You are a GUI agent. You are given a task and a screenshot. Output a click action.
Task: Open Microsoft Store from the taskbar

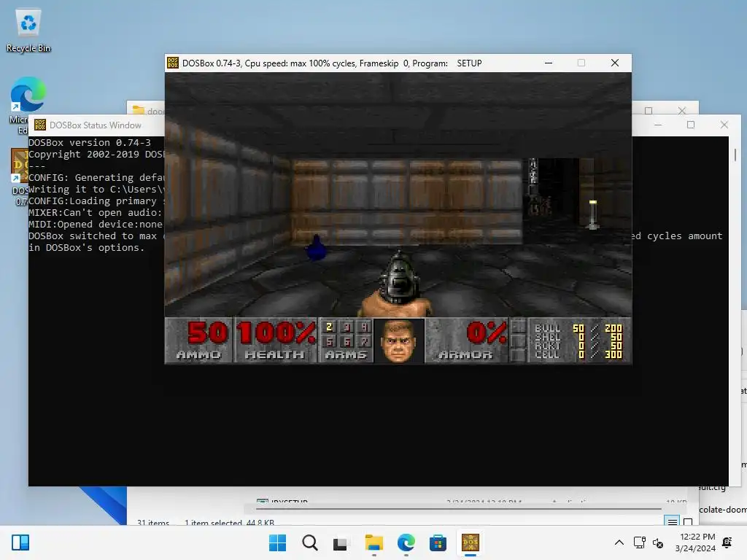[x=438, y=542]
